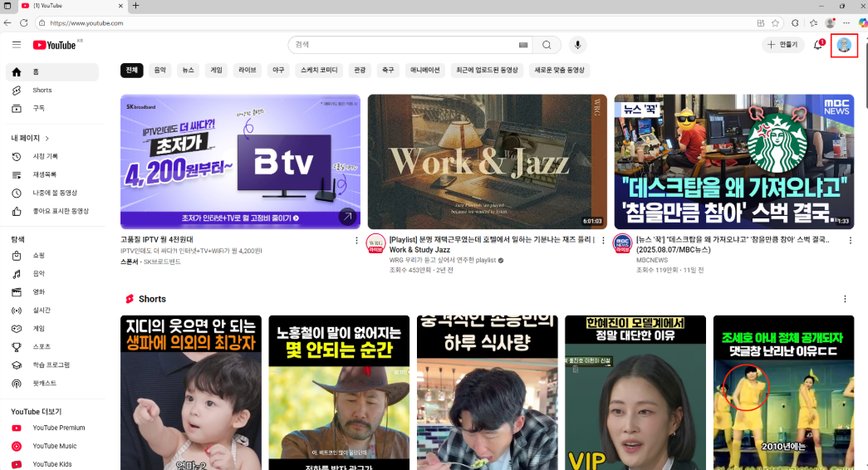Screen dimensions: 868x470
Task: Favorite this page with star icon
Action: pos(775,23)
